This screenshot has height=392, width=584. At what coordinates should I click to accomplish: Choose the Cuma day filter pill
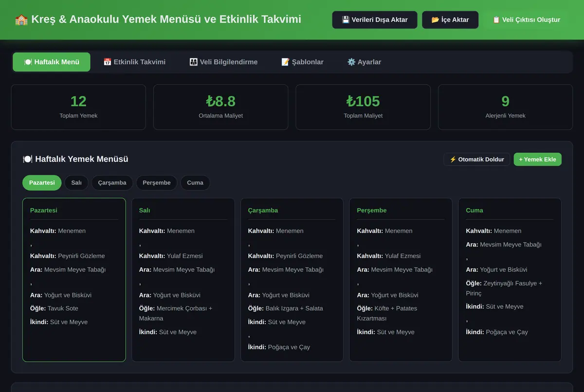[195, 182]
